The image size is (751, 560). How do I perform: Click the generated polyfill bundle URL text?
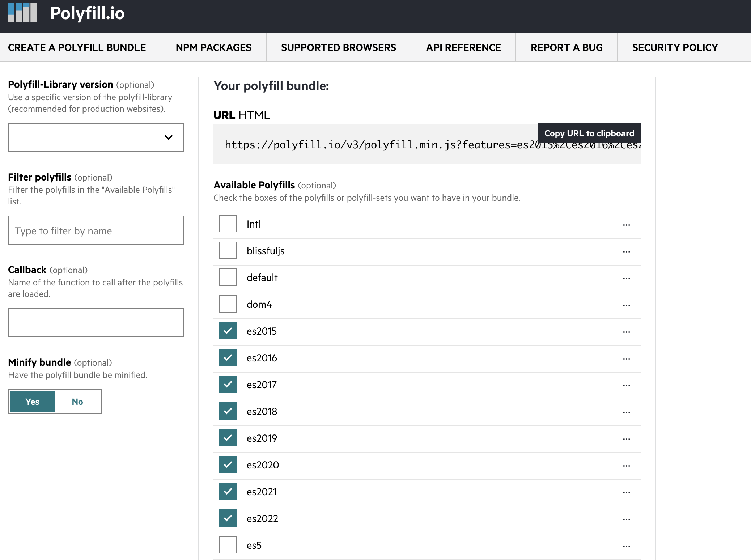(x=433, y=145)
